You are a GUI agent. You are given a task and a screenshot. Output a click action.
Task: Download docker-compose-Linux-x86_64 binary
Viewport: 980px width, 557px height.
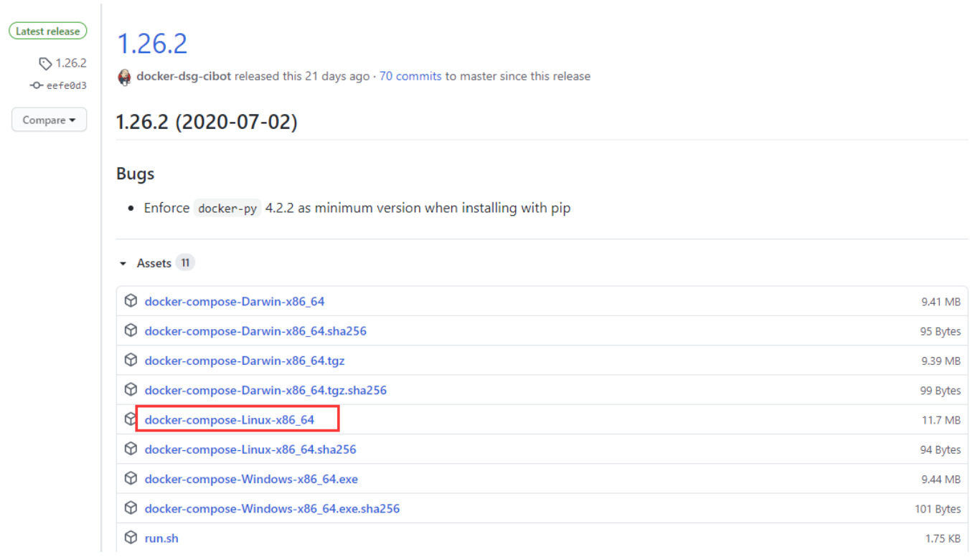[230, 419]
